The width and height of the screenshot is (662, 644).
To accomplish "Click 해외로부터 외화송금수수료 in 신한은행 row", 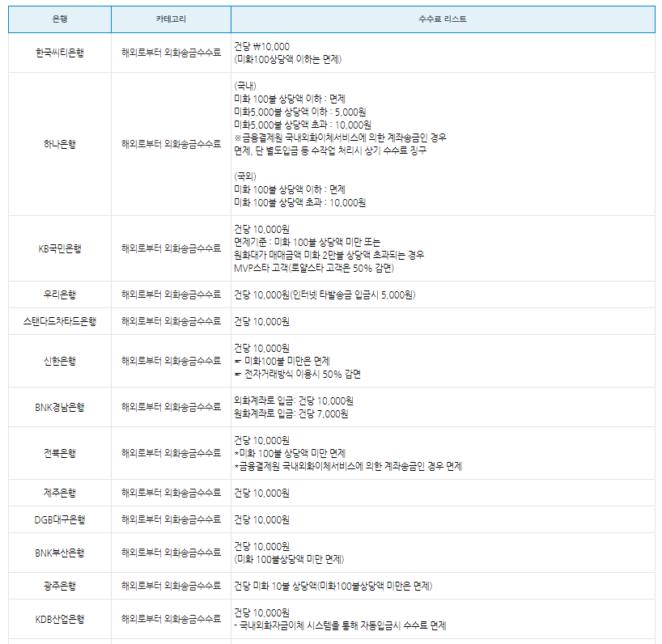I will point(171,362).
